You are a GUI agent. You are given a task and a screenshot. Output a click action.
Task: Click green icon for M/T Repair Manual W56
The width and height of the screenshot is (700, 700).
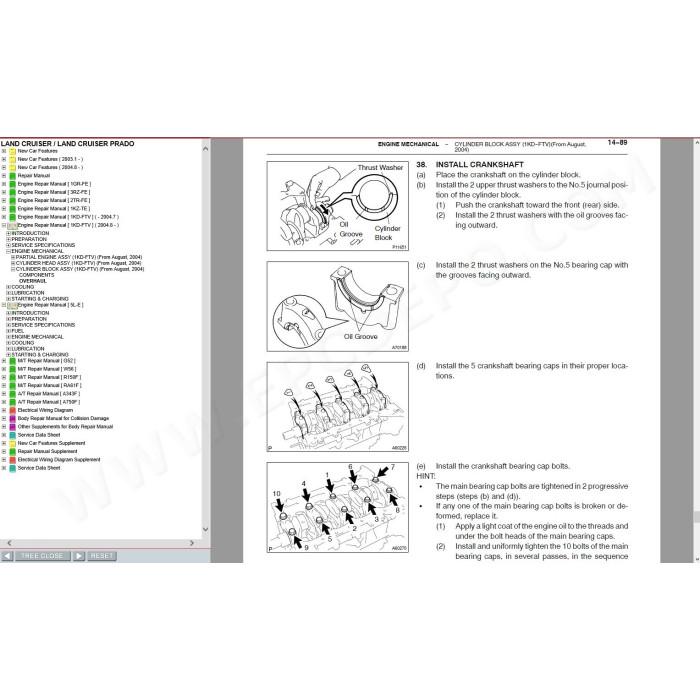[12, 369]
